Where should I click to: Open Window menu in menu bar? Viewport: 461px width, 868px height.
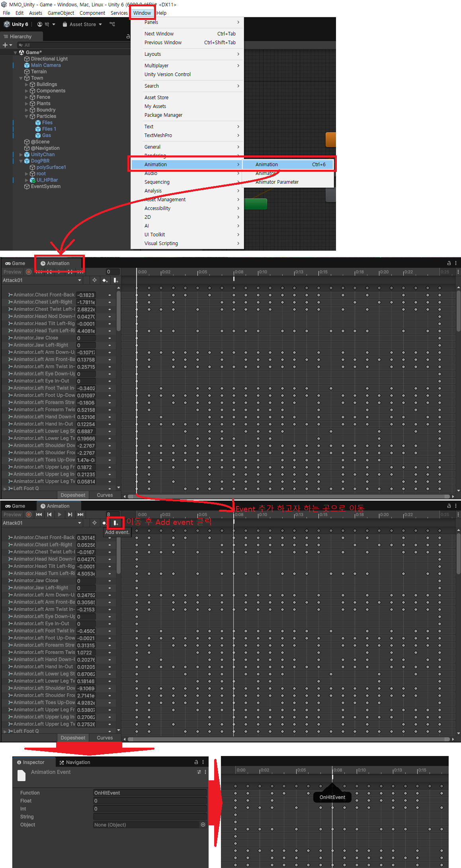(142, 13)
